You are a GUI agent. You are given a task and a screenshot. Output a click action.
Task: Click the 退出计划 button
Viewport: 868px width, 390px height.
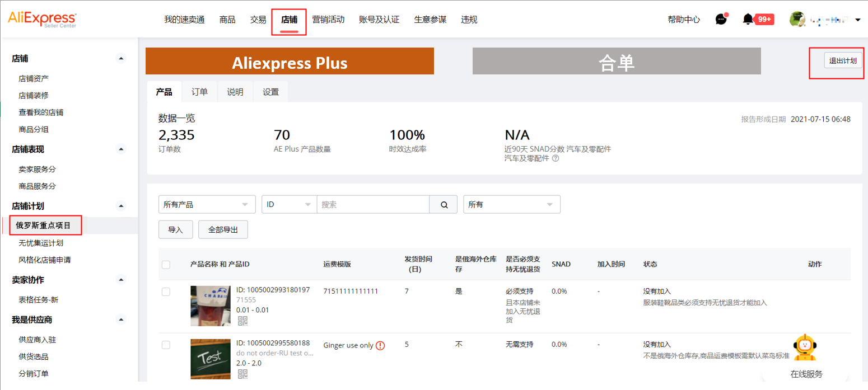pyautogui.click(x=843, y=61)
